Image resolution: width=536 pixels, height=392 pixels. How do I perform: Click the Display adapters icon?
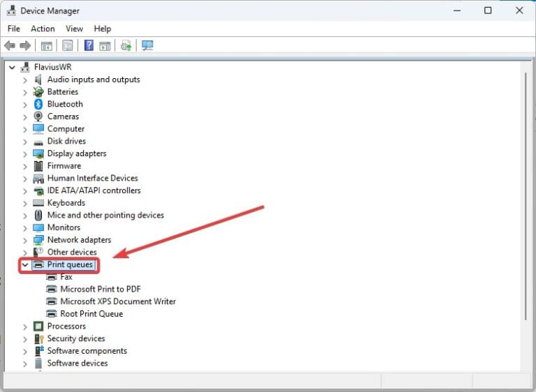pyautogui.click(x=38, y=153)
